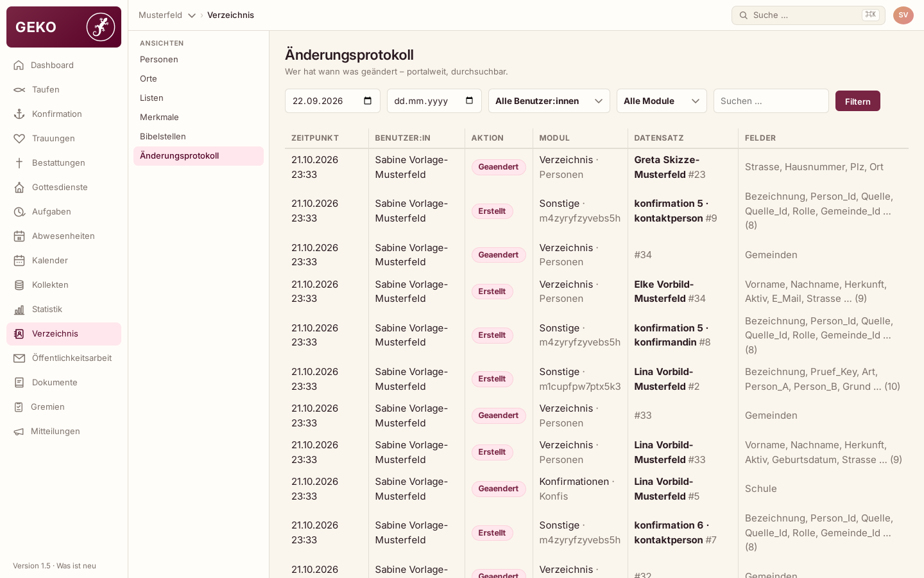Open the Musterfeld parish switcher dropdown

coord(167,15)
